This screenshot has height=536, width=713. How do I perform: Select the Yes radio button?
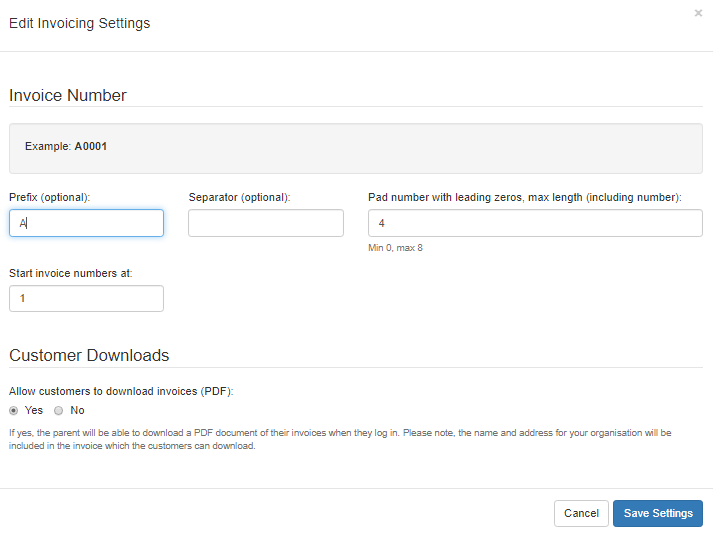14,410
